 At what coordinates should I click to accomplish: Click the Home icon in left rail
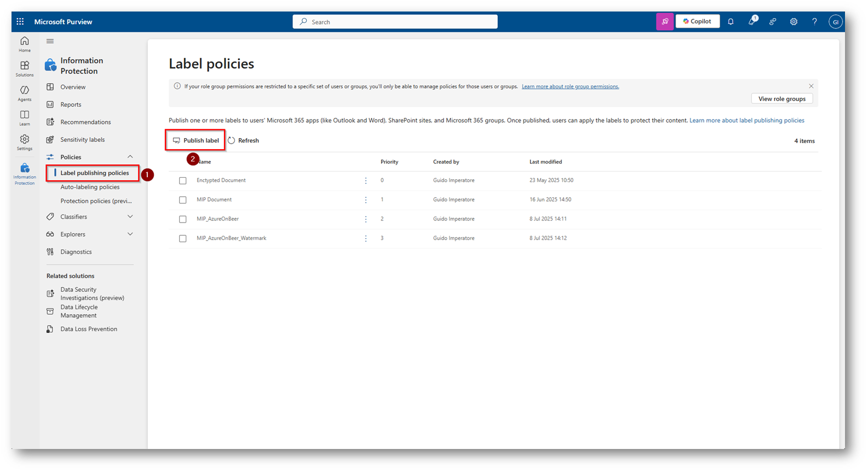point(25,44)
